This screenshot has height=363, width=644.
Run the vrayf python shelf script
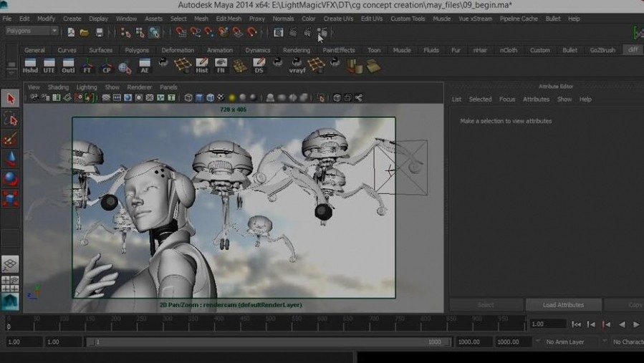[x=297, y=66]
